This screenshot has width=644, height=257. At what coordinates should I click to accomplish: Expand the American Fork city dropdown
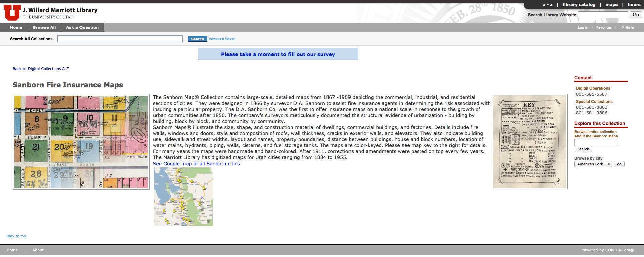click(x=593, y=164)
